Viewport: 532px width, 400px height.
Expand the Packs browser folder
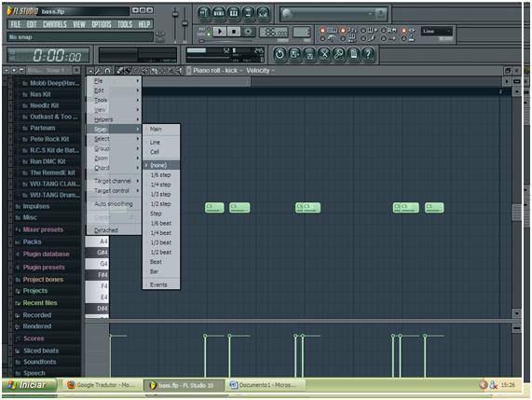[x=32, y=241]
